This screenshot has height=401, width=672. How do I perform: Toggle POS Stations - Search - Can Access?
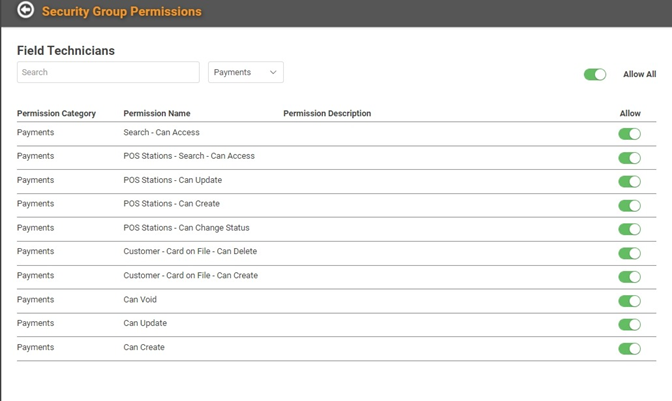point(630,158)
